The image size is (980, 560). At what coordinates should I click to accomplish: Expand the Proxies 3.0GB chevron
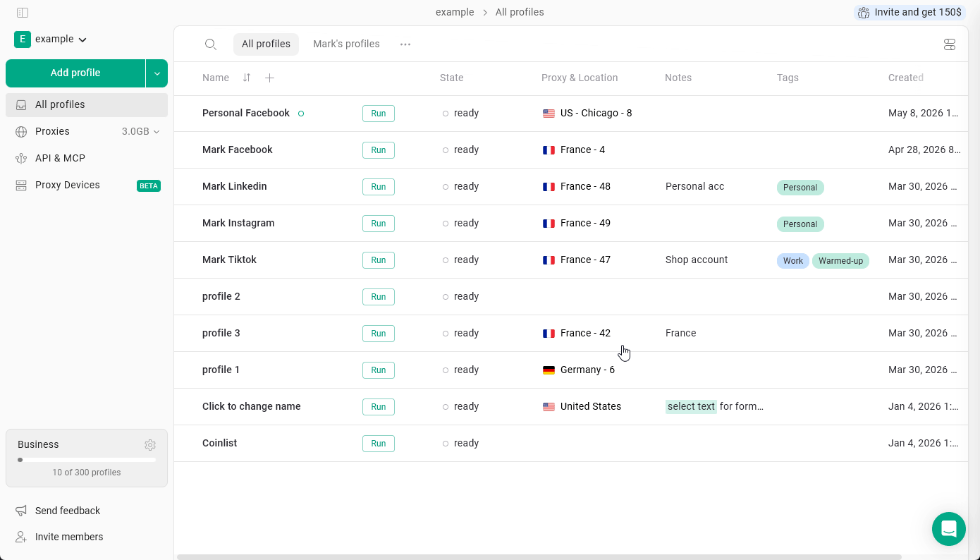(x=157, y=132)
